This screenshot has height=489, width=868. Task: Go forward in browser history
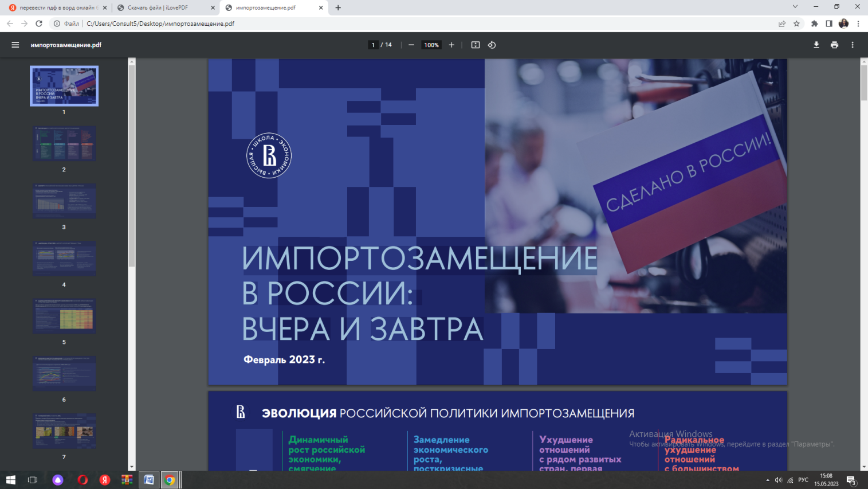[24, 24]
